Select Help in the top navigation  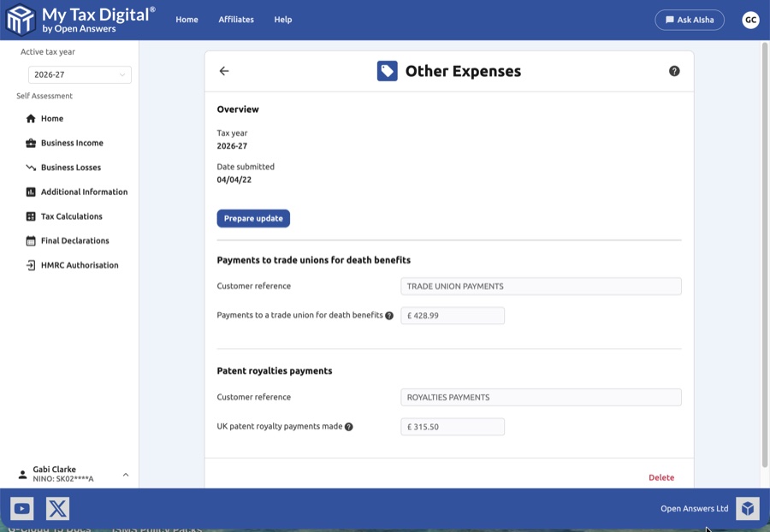click(x=282, y=19)
